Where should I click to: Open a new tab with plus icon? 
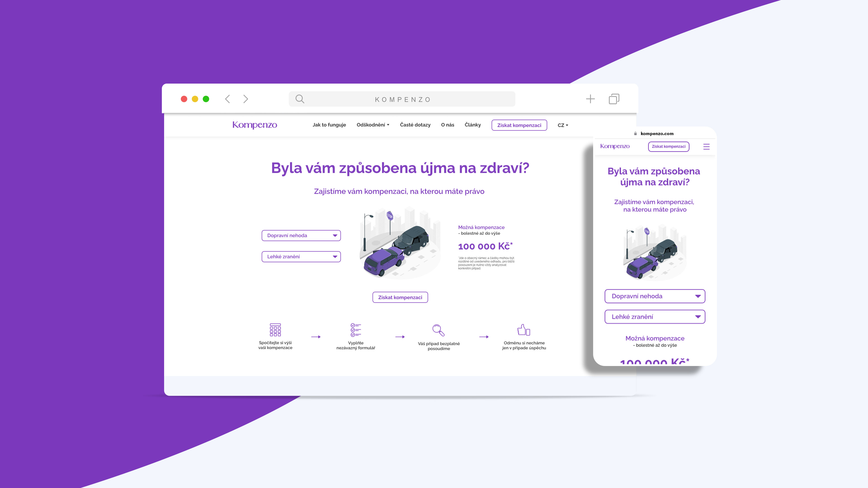point(590,99)
